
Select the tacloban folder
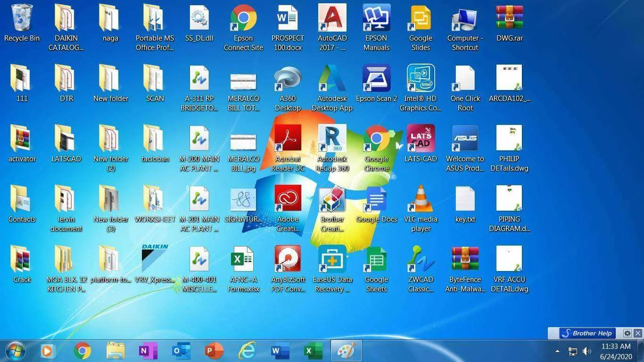click(155, 144)
